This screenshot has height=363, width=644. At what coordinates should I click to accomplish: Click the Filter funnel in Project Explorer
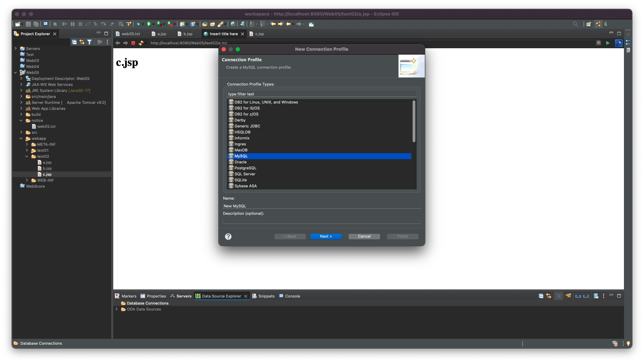click(x=90, y=42)
